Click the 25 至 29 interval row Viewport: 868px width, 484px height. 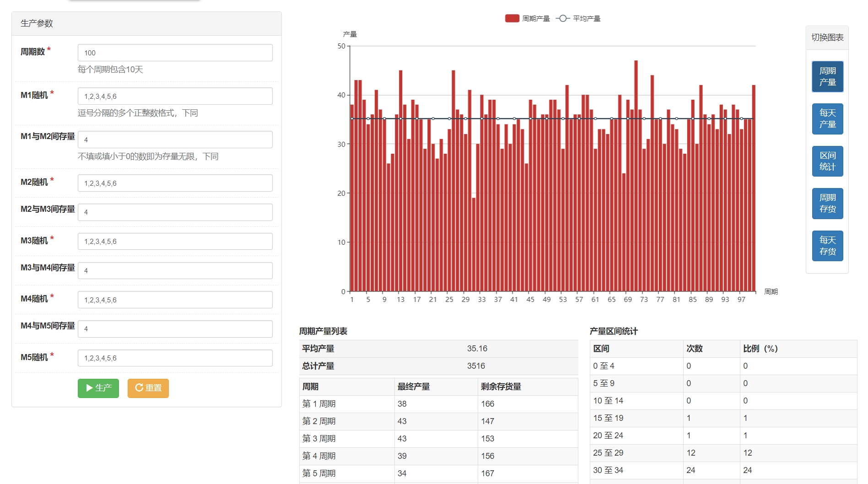(723, 453)
